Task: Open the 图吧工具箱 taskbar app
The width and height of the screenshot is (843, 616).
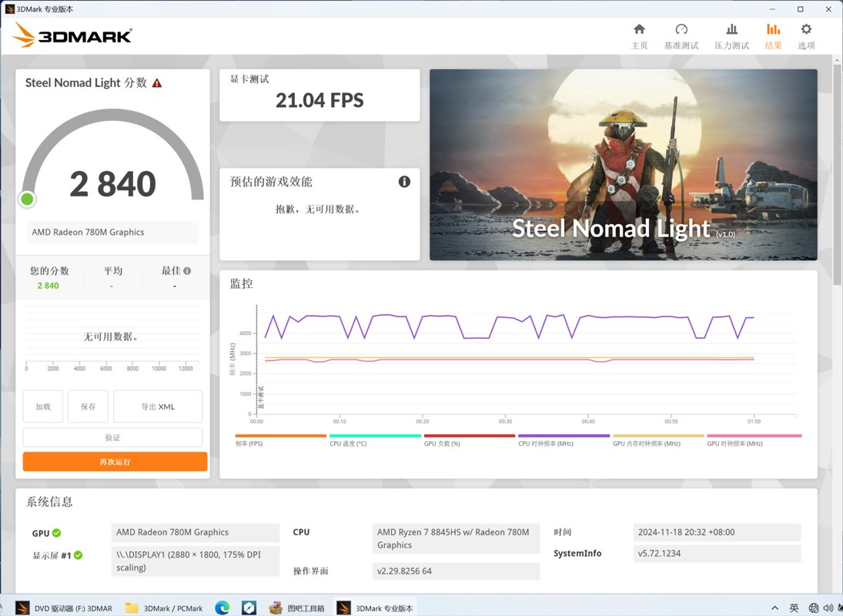Action: [296, 608]
